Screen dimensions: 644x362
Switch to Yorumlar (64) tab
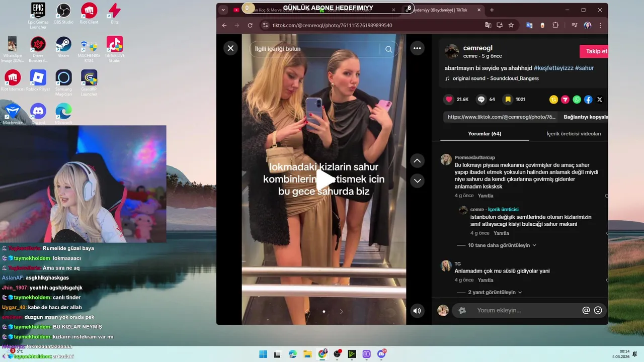point(485,134)
